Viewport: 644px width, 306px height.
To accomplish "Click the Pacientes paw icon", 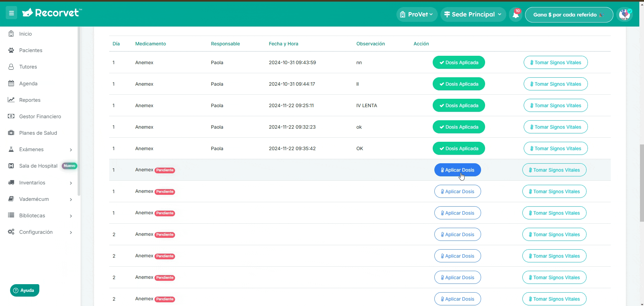I will pyautogui.click(x=11, y=50).
